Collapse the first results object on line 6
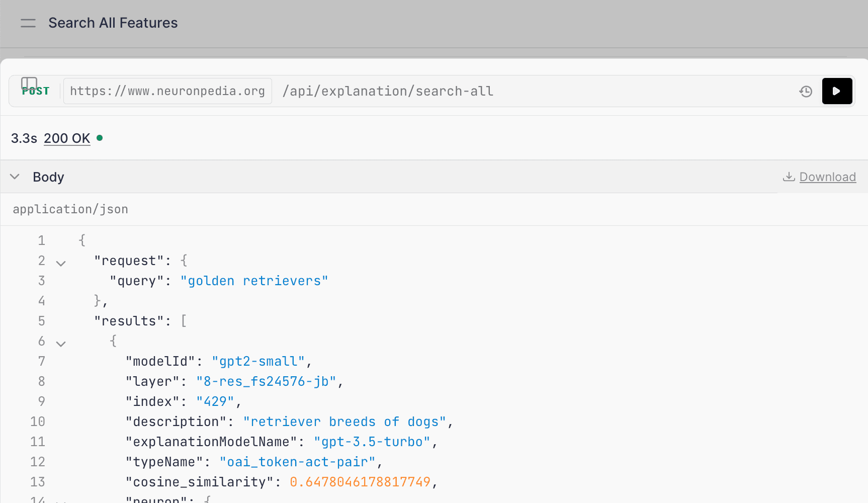This screenshot has width=868, height=503. coord(61,344)
